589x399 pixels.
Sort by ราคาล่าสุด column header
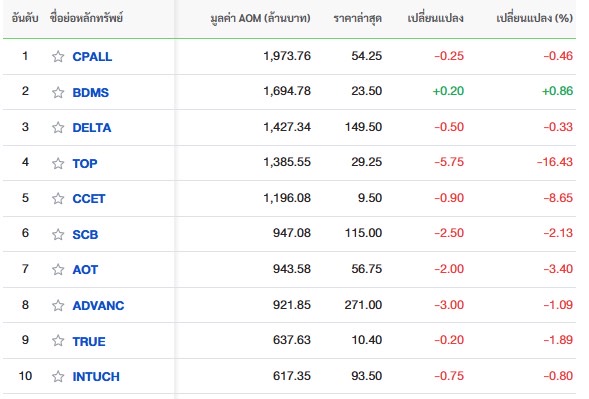(357, 18)
